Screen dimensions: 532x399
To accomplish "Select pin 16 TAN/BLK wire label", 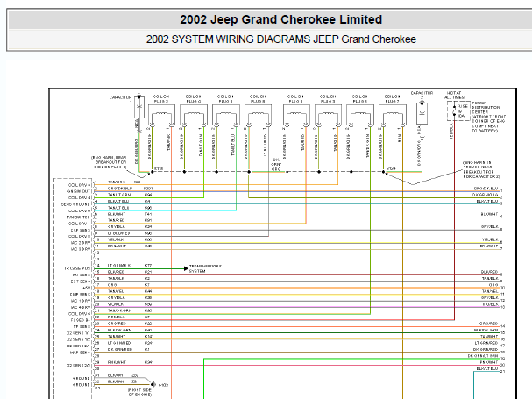I will click(116, 278).
